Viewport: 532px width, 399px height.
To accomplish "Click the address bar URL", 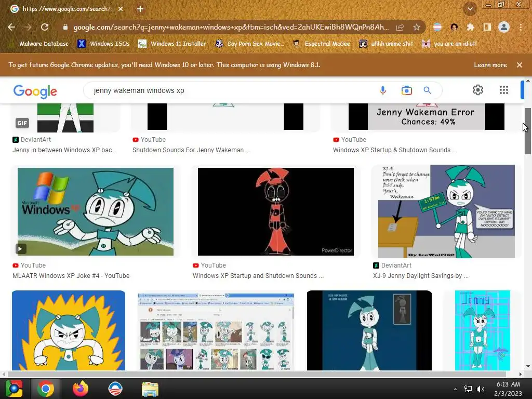I will (231, 27).
